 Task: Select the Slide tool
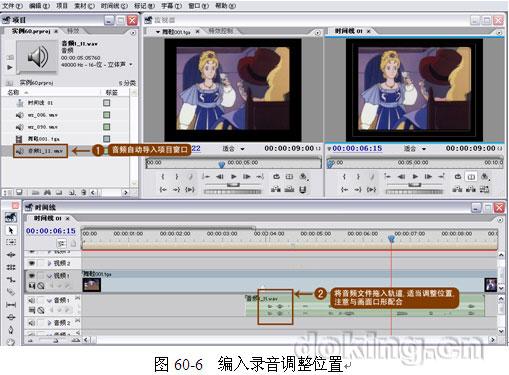click(x=11, y=317)
